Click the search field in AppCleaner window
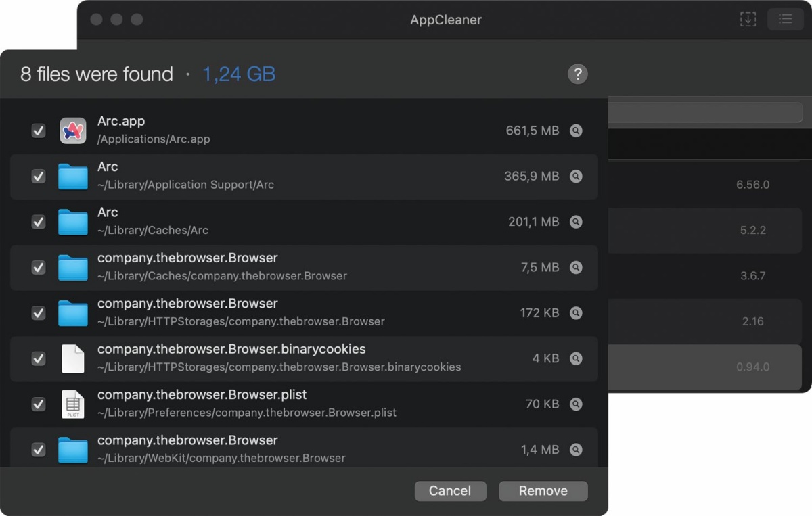Viewport: 812px width, 516px height. click(706, 112)
